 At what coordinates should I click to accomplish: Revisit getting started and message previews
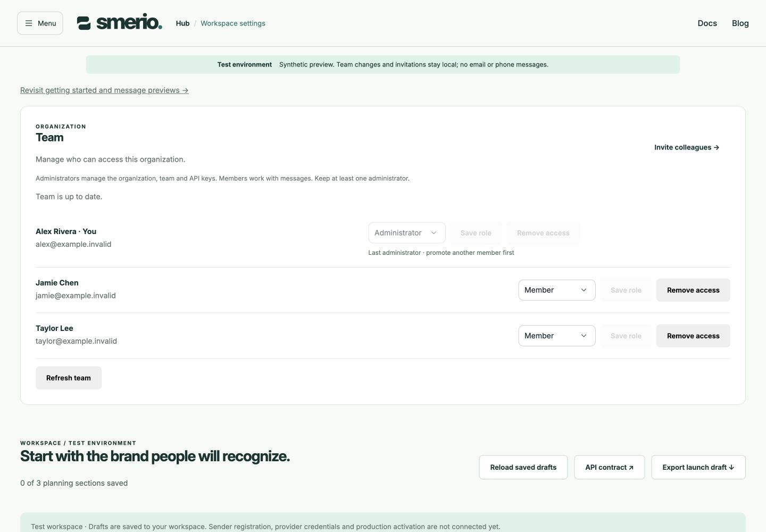pos(104,90)
